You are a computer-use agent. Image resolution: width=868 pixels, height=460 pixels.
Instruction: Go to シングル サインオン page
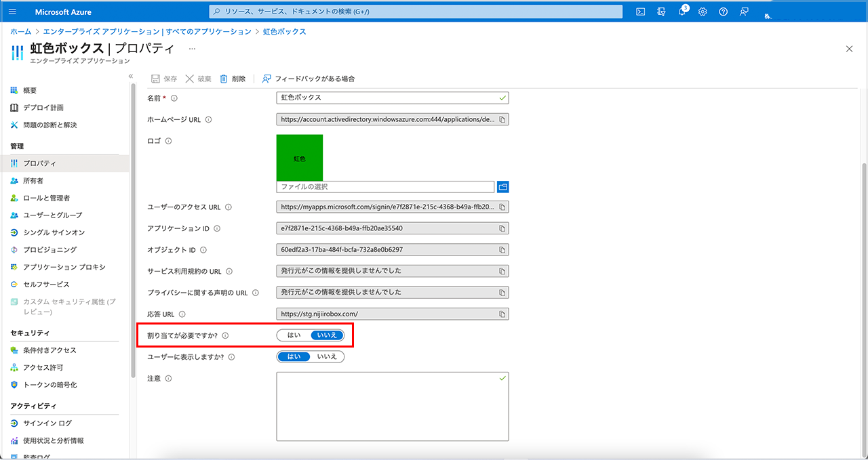coord(54,232)
